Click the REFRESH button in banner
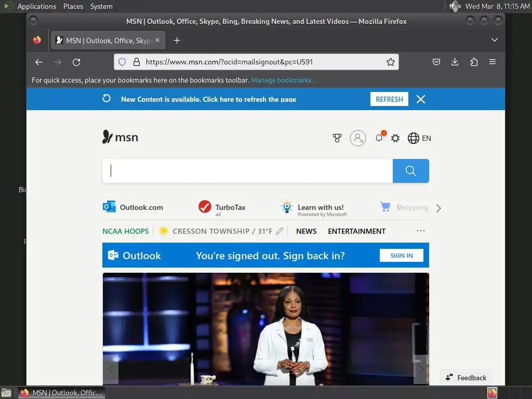 coord(389,99)
